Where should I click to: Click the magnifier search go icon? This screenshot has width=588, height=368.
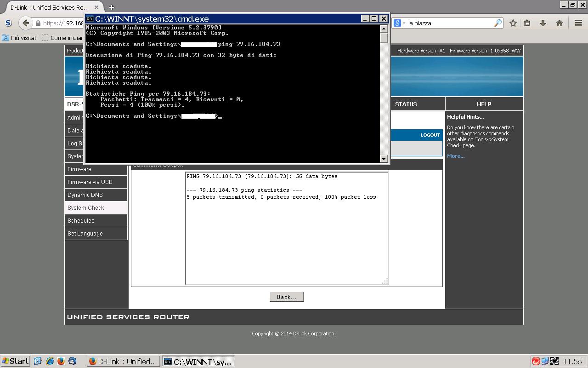498,23
